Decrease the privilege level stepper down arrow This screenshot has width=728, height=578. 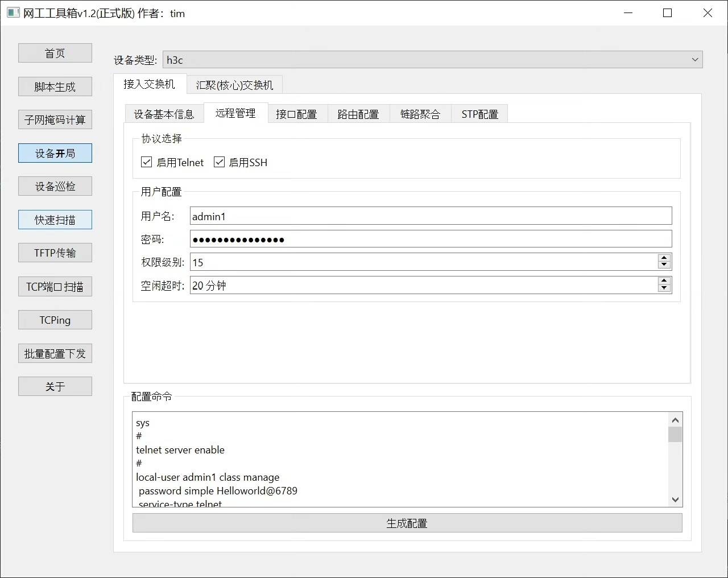click(x=664, y=266)
